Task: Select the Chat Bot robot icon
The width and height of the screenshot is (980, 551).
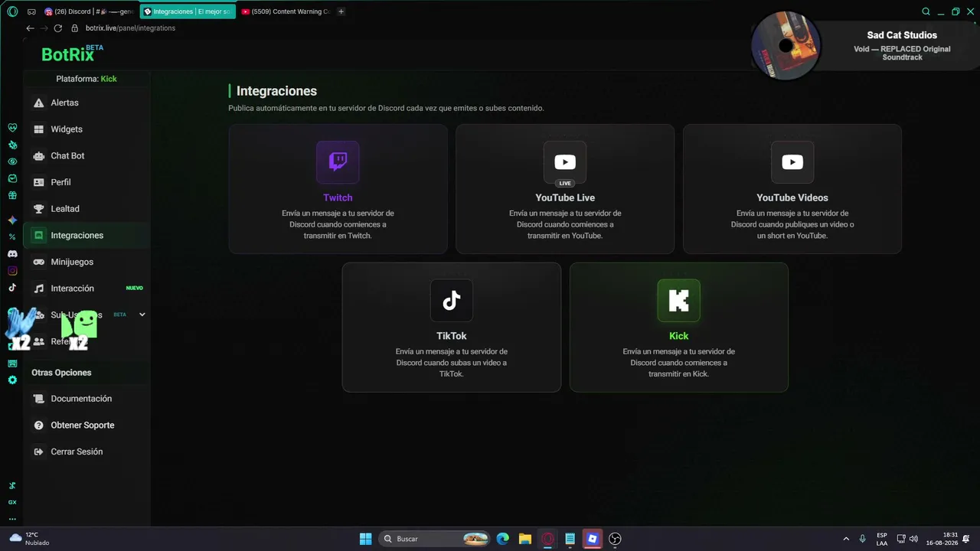Action: click(38, 156)
